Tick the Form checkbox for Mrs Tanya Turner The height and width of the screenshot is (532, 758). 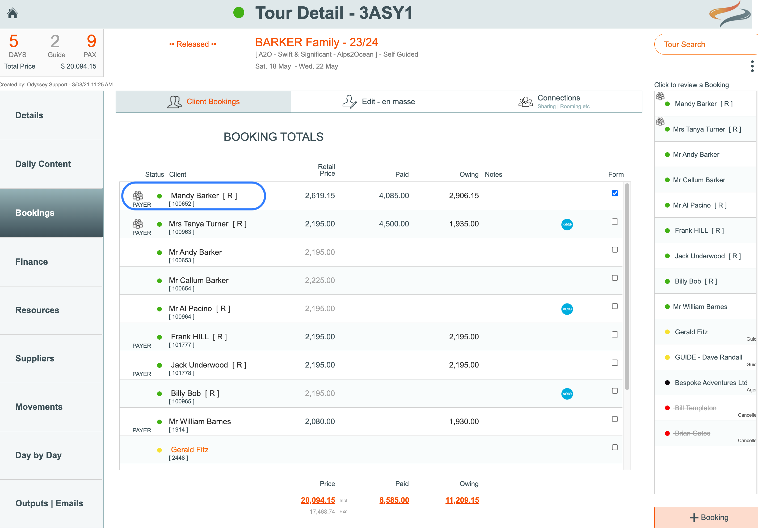click(614, 222)
